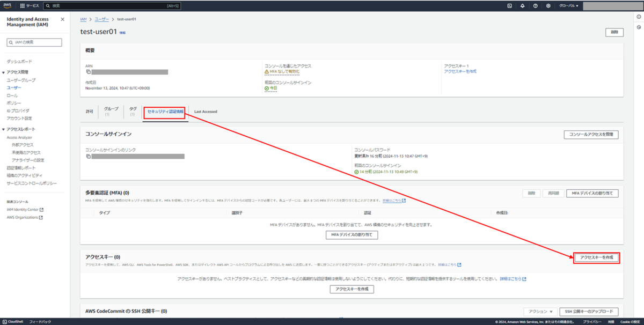644x325 pixels.
Task: Click the アクセスキーを作成 link in summary
Action: pyautogui.click(x=460, y=71)
